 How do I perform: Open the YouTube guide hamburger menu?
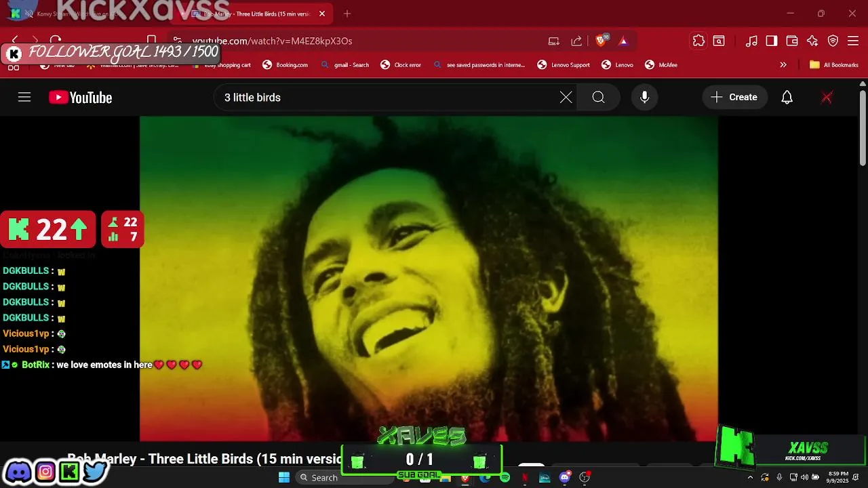tap(24, 98)
